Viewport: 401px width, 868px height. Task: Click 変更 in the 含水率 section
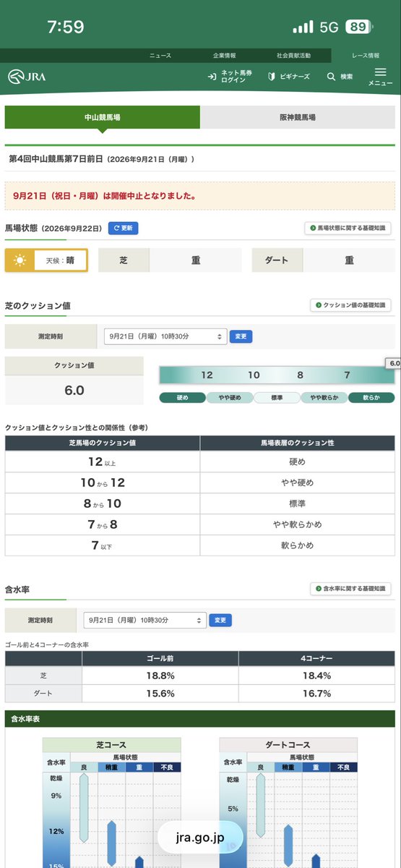coord(220,620)
